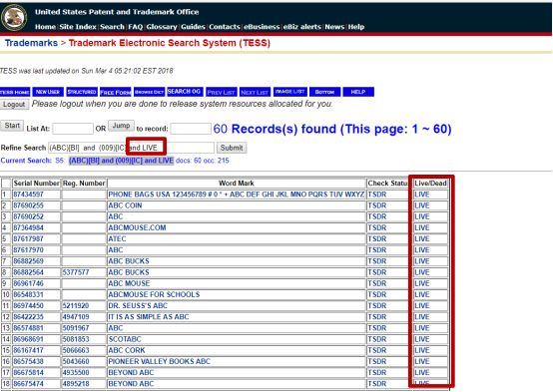
Task: Open serial number 87690255
Action: [x=28, y=205]
